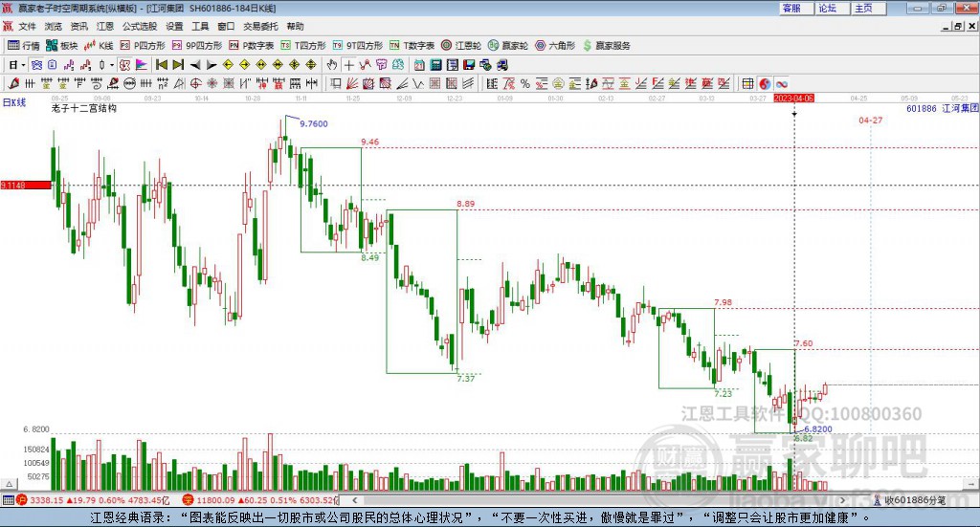Open the 江恩轮 Gann wheel
980x527 pixels.
tap(461, 46)
